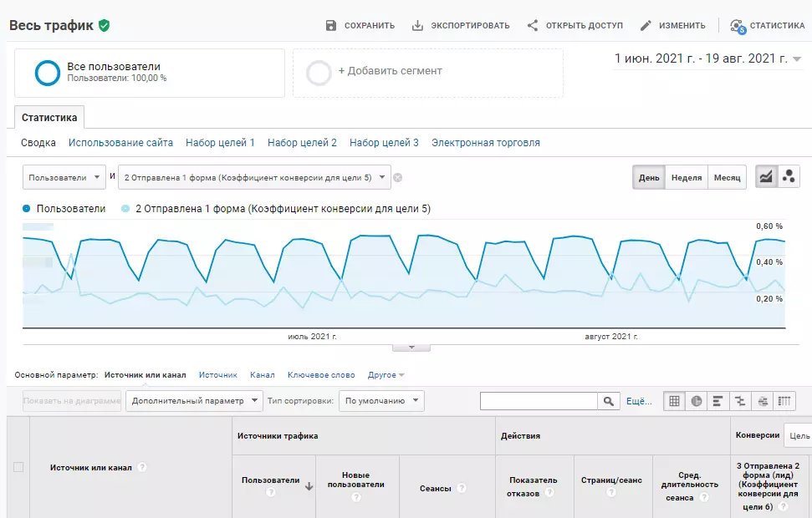Sort by Users column arrow
This screenshot has height=518, width=812.
309,486
